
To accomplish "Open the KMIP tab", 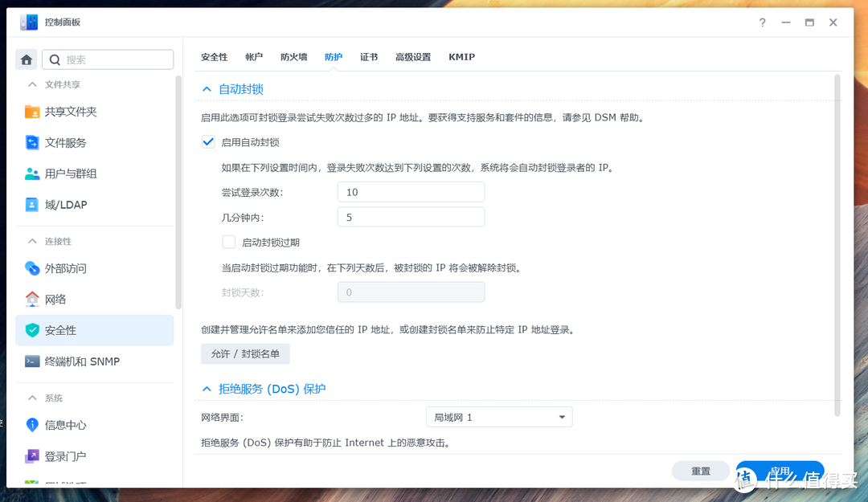I will (461, 57).
